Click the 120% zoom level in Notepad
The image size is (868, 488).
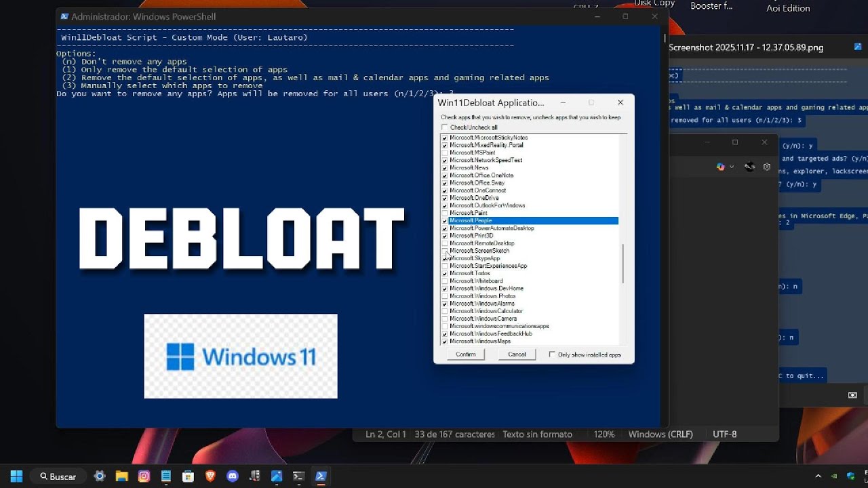(x=604, y=434)
